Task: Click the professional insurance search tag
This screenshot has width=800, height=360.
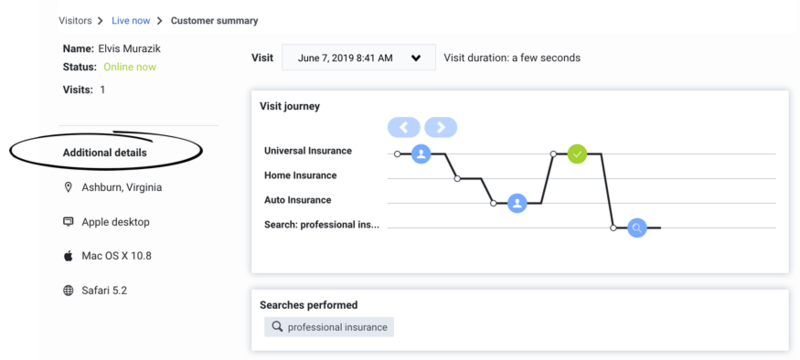Action: point(329,327)
